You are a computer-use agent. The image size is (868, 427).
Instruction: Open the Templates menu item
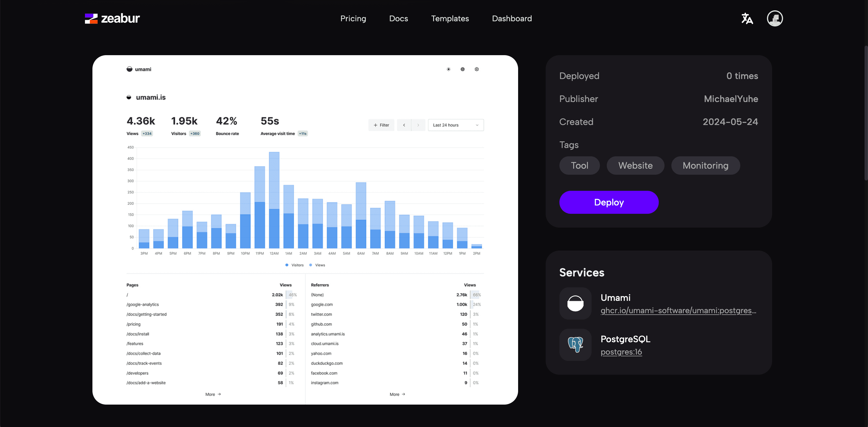click(x=449, y=18)
